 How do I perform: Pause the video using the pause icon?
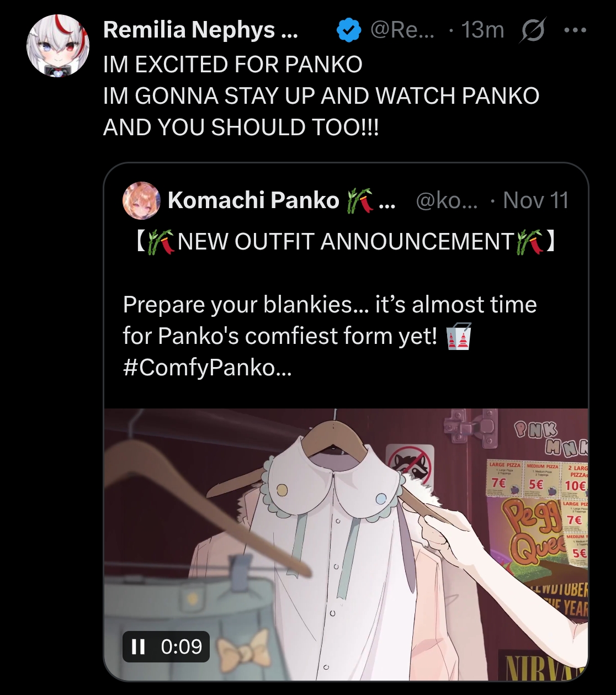pyautogui.click(x=139, y=646)
